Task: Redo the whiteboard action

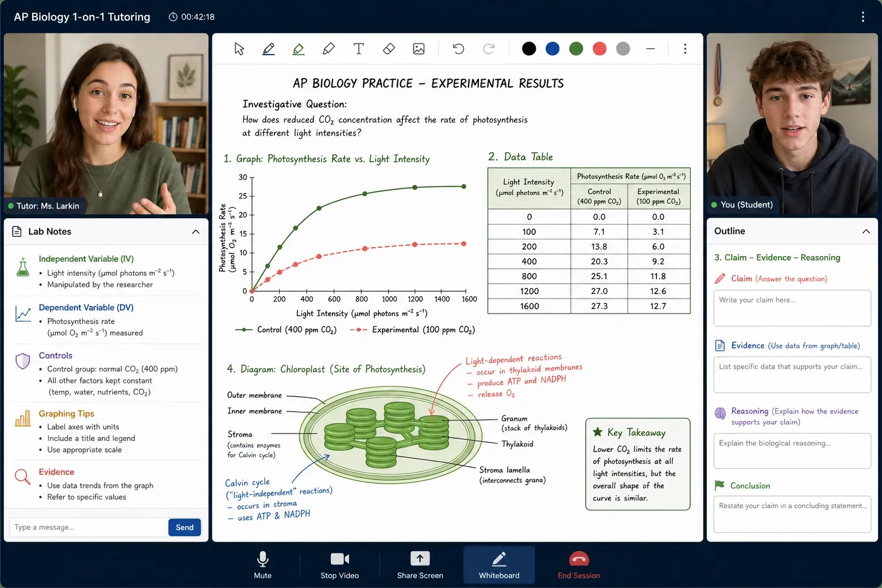Action: pyautogui.click(x=489, y=49)
